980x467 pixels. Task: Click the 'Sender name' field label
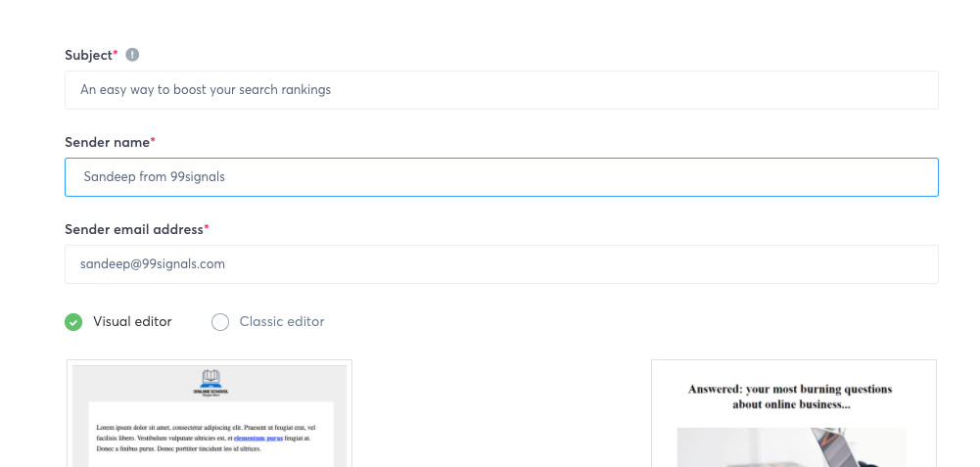[x=107, y=142]
